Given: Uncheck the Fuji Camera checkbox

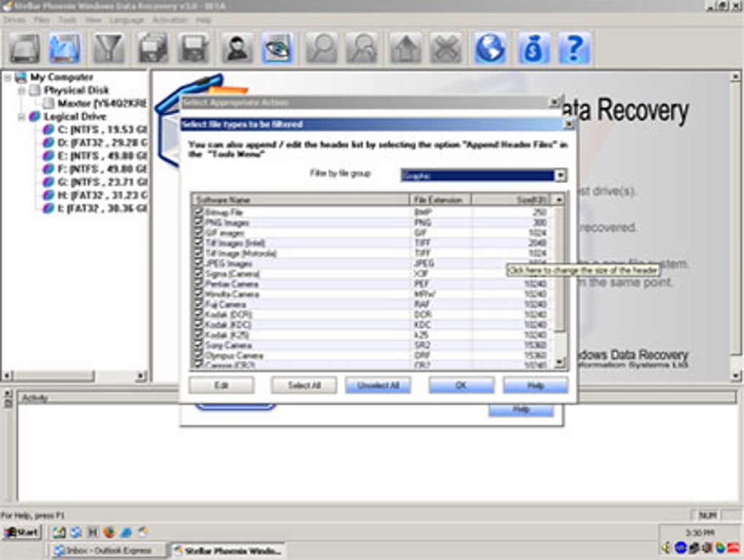Looking at the screenshot, I should point(198,304).
